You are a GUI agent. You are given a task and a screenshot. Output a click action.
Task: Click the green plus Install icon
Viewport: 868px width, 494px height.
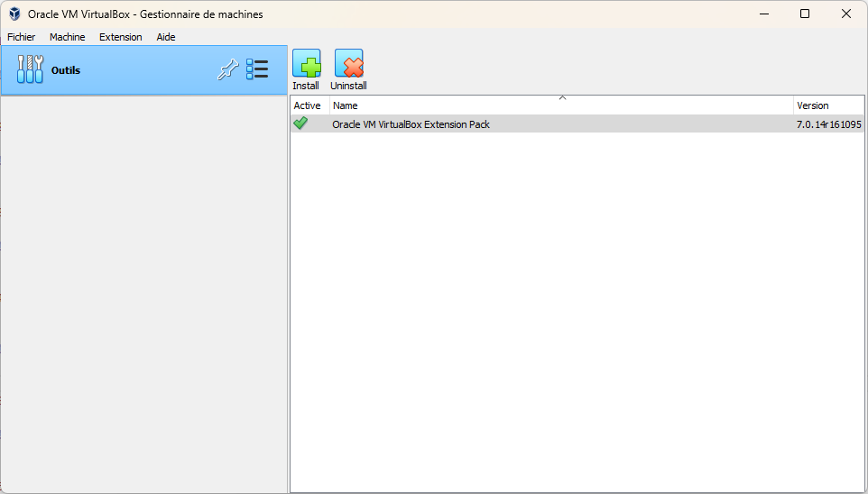coord(306,64)
